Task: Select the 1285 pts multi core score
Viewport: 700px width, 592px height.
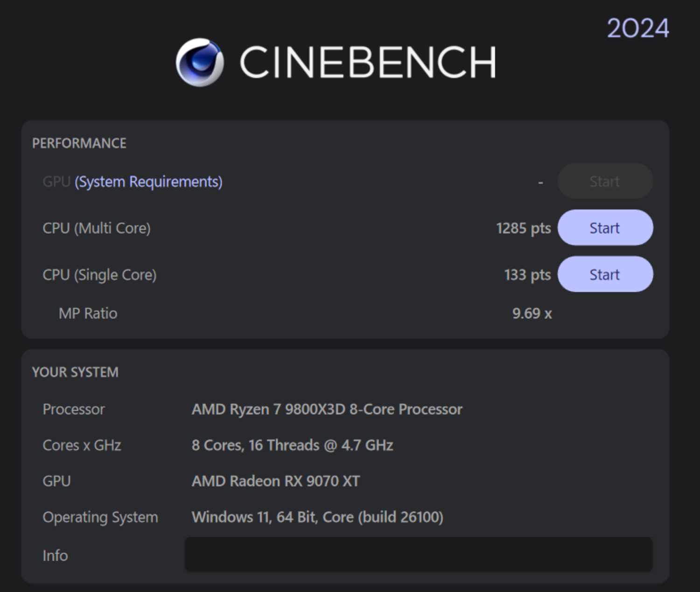Action: click(x=523, y=228)
